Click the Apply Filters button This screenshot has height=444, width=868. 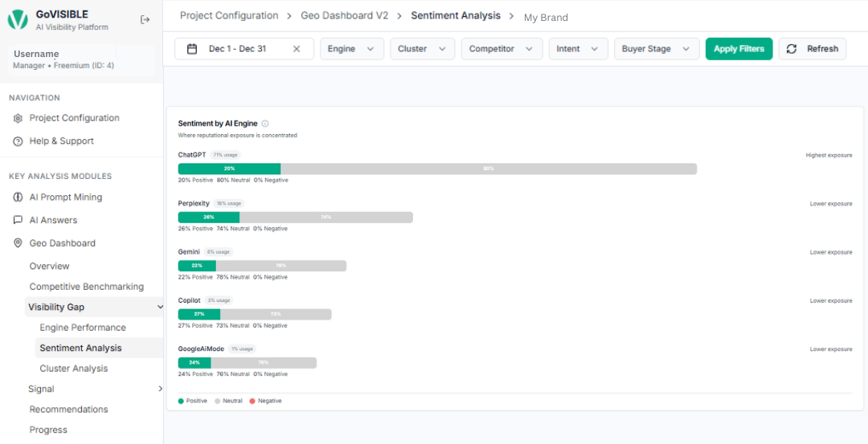739,49
